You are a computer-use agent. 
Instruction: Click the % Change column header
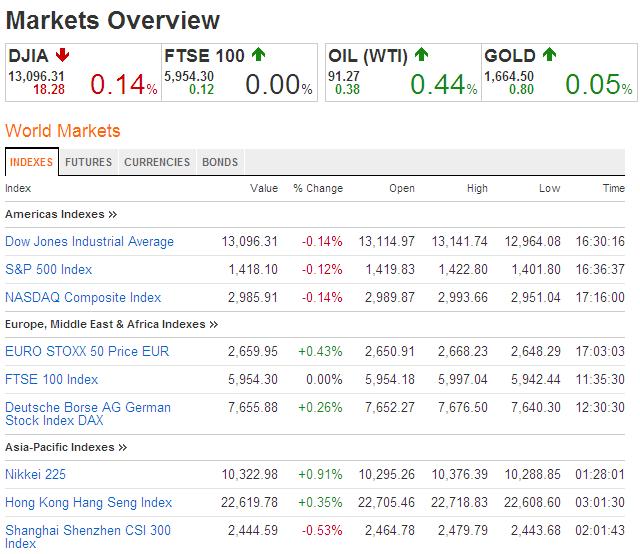click(x=318, y=188)
